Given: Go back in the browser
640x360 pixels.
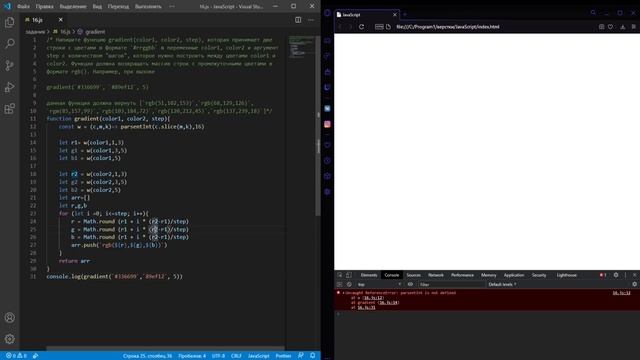Looking at the screenshot, I should click(x=340, y=27).
